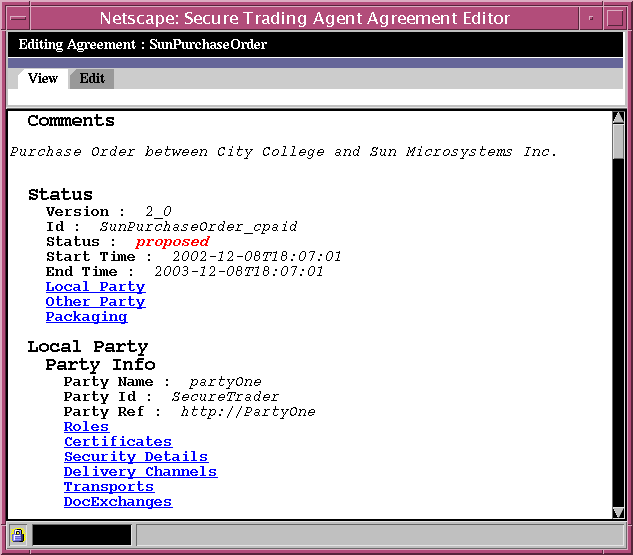The width and height of the screenshot is (633, 555).
Task: Click the 'Comments' heading
Action: tap(71, 121)
